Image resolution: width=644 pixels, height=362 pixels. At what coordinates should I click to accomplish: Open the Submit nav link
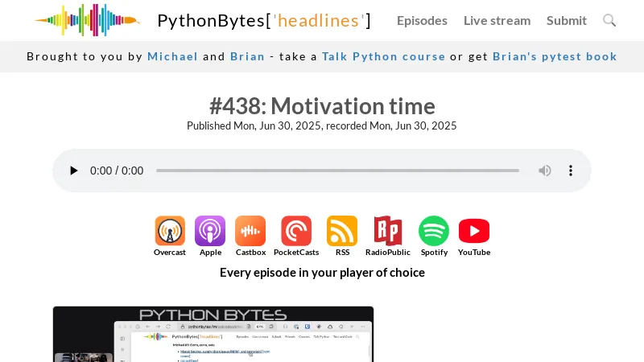(x=567, y=20)
